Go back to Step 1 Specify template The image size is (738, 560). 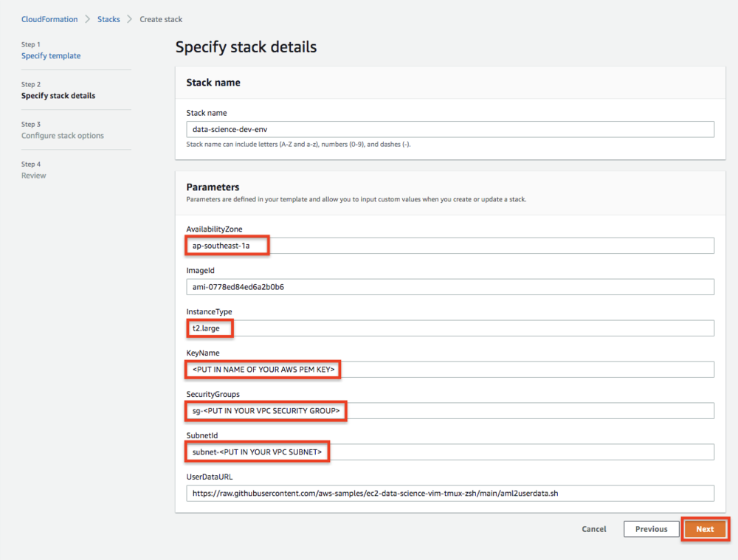click(51, 55)
